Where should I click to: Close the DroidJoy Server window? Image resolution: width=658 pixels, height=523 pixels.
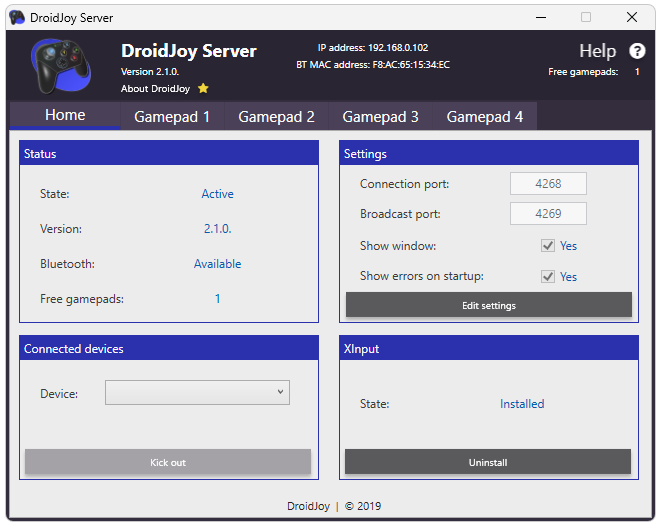(x=632, y=17)
